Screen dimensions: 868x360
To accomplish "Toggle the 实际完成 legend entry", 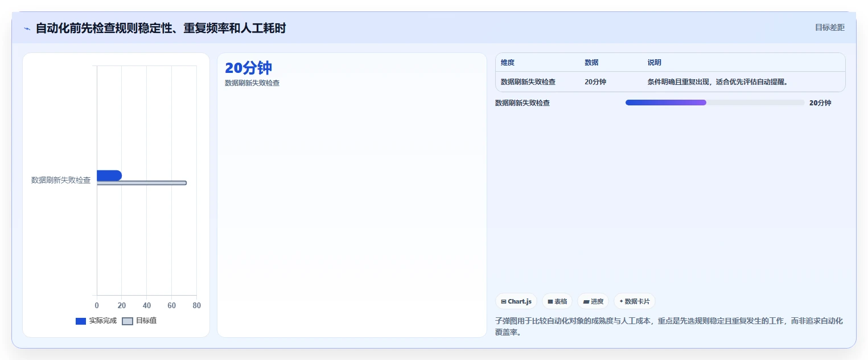I will tap(96, 321).
